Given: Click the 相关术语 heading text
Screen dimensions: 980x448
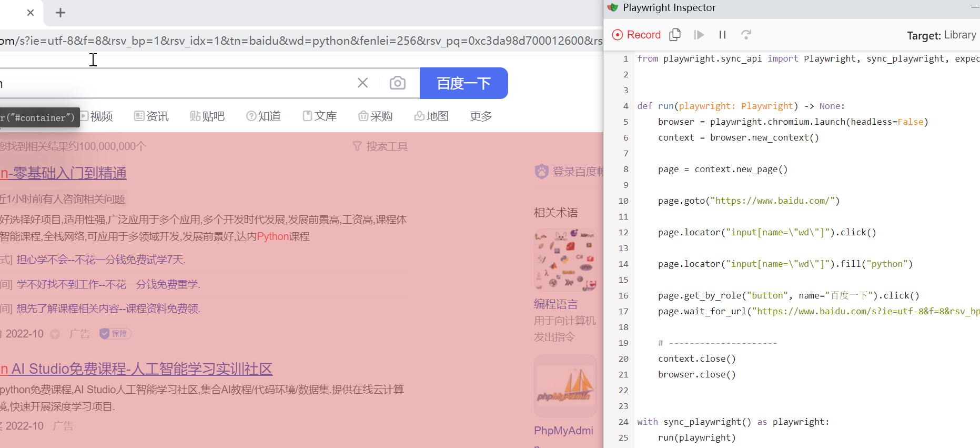Looking at the screenshot, I should [x=556, y=213].
